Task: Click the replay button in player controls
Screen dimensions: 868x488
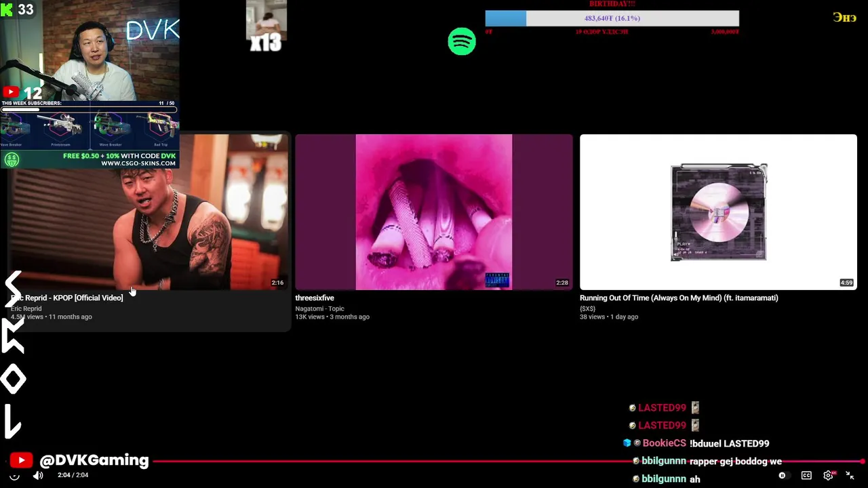Action: [14, 476]
